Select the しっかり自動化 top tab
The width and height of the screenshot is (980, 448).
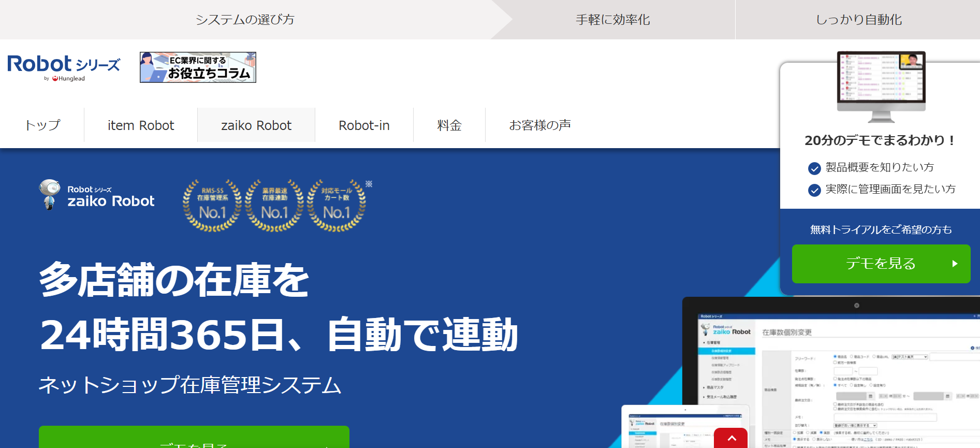coord(858,20)
